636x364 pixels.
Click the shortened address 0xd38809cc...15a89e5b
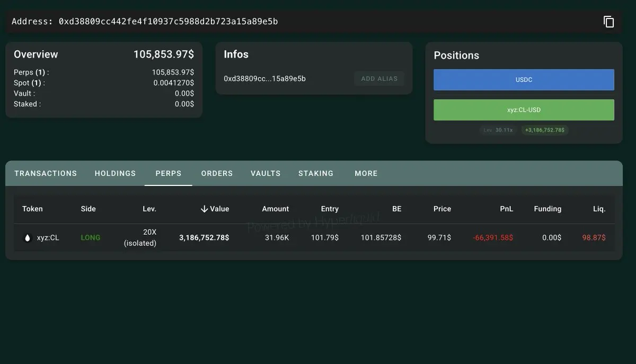click(x=264, y=78)
